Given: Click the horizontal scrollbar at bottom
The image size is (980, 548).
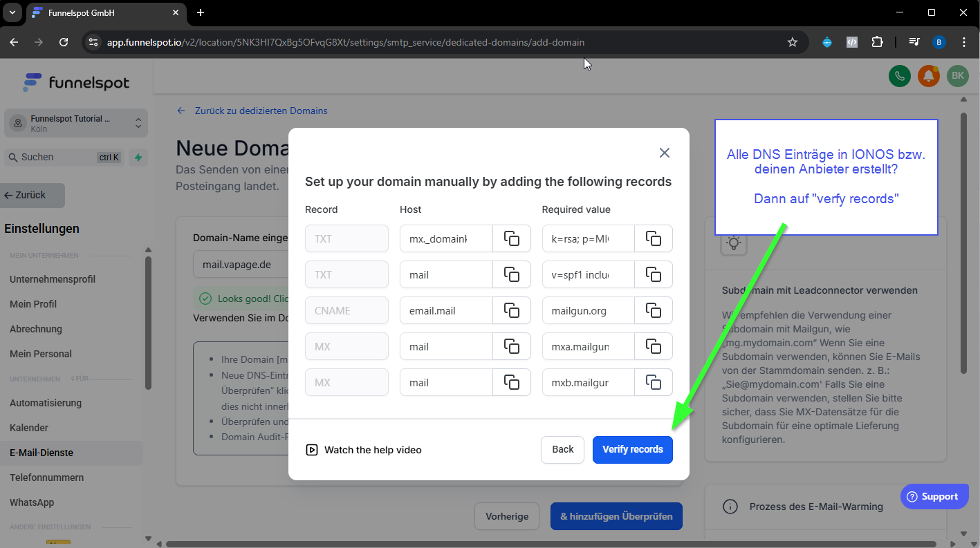Looking at the screenshot, I should click(x=550, y=544).
